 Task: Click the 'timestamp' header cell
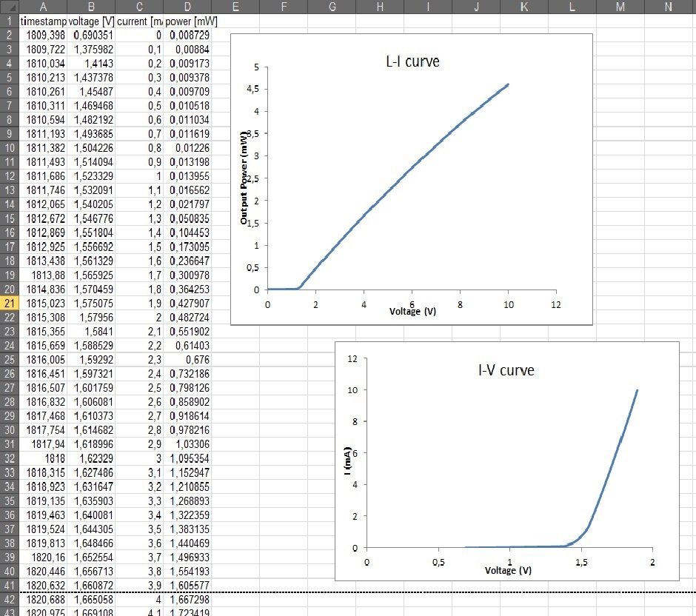point(43,21)
